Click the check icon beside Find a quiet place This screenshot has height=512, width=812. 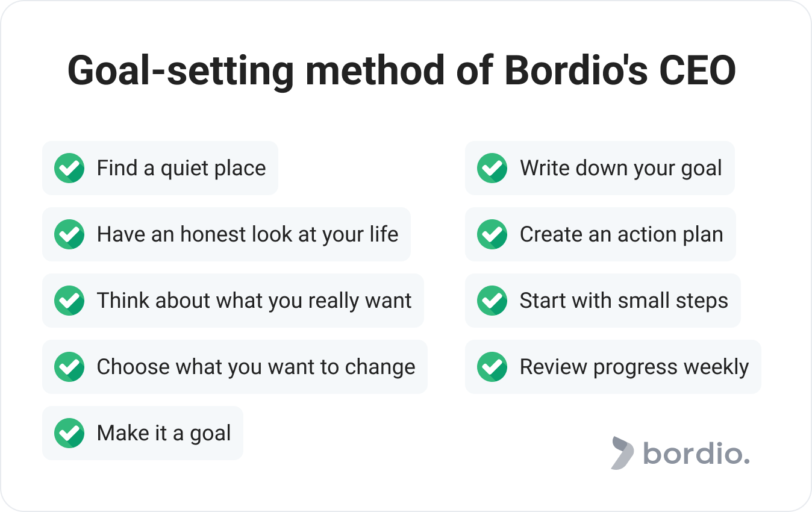click(x=69, y=168)
